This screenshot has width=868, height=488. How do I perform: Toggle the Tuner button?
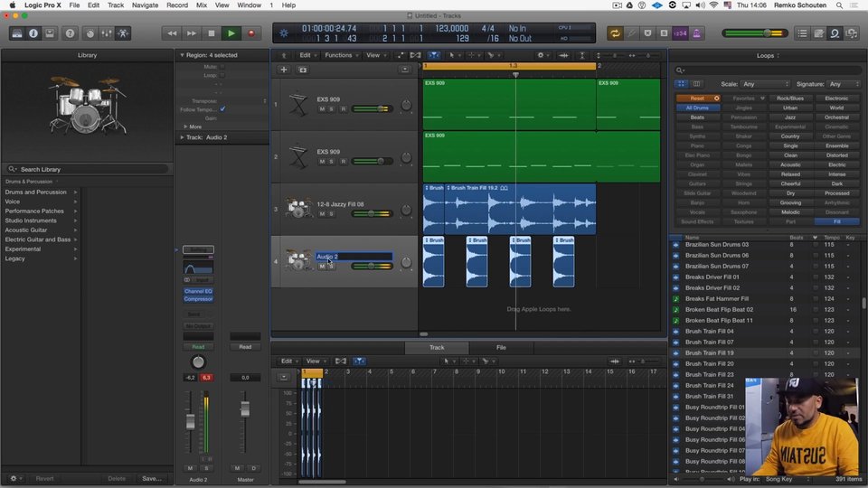631,33
